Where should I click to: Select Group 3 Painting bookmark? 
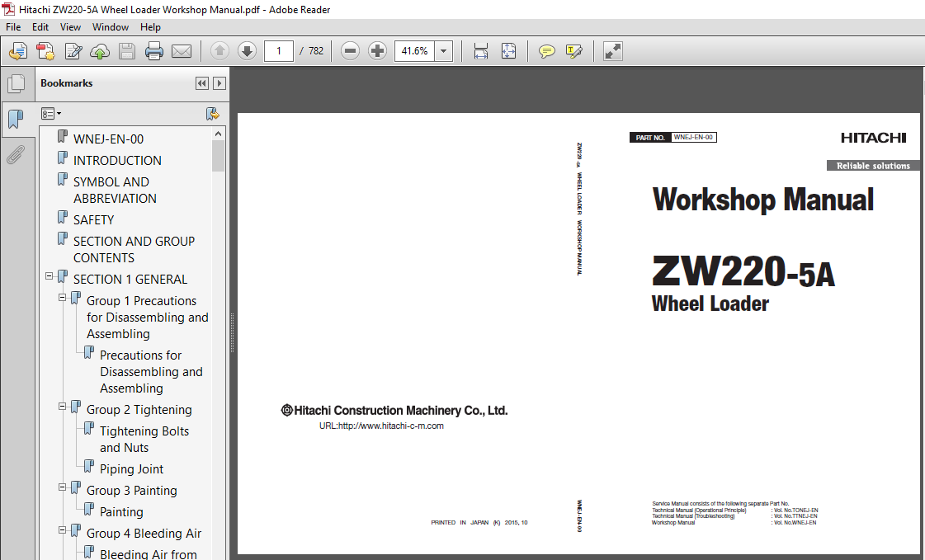point(131,491)
